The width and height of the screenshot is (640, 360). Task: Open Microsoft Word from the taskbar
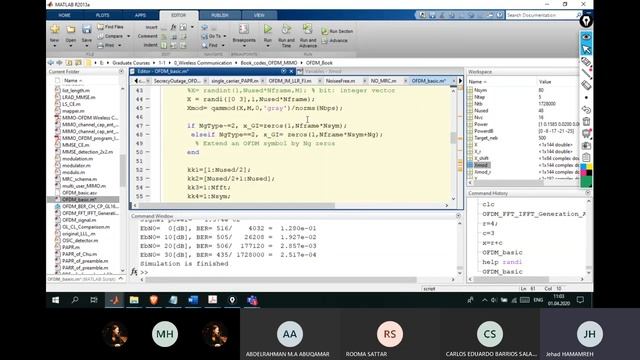click(x=193, y=300)
